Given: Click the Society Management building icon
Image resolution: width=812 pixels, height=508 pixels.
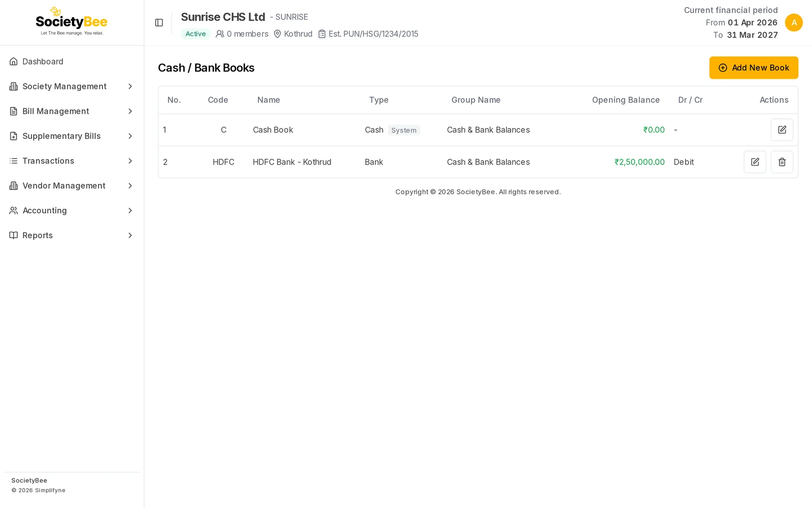Looking at the screenshot, I should [x=14, y=86].
